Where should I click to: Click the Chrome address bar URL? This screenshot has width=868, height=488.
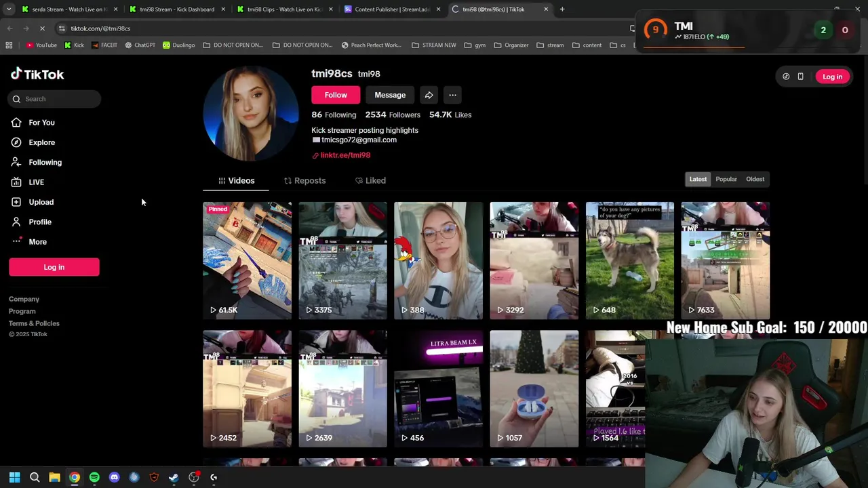click(x=100, y=28)
